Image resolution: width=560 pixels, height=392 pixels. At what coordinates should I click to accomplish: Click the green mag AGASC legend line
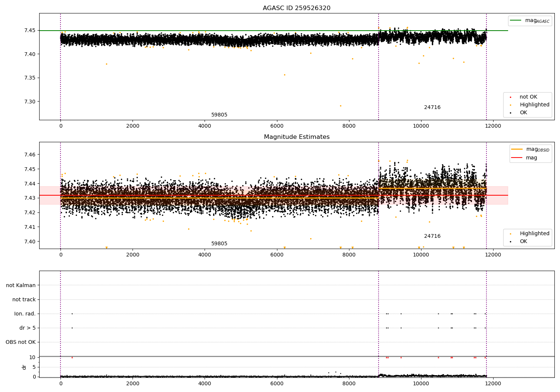[516, 21]
